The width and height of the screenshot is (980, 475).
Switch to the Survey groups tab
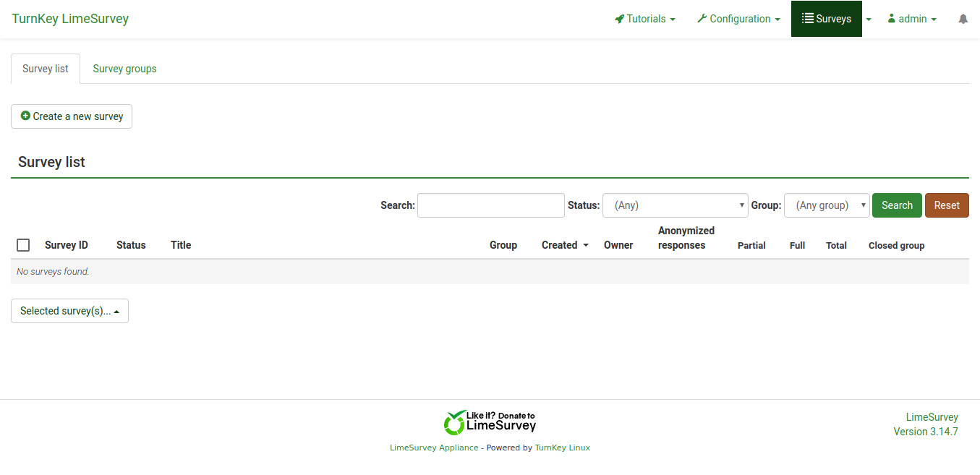click(x=124, y=69)
